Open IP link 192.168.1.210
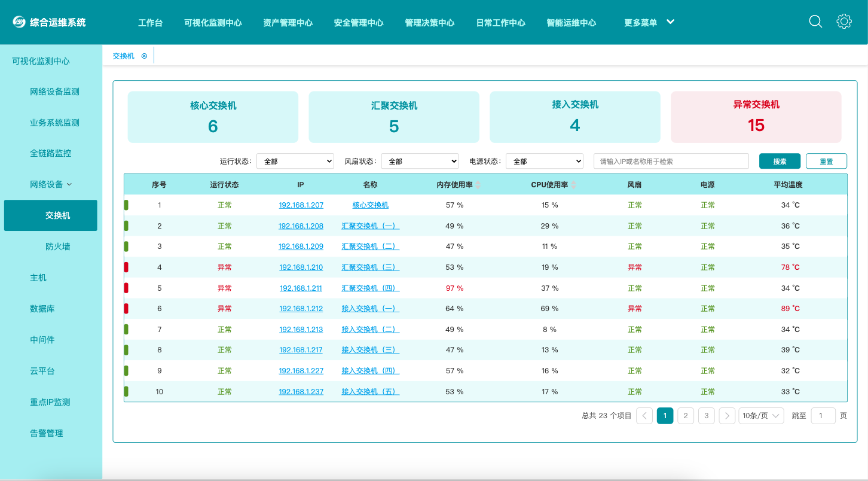Screen dimensions: 868x481 tap(301, 267)
